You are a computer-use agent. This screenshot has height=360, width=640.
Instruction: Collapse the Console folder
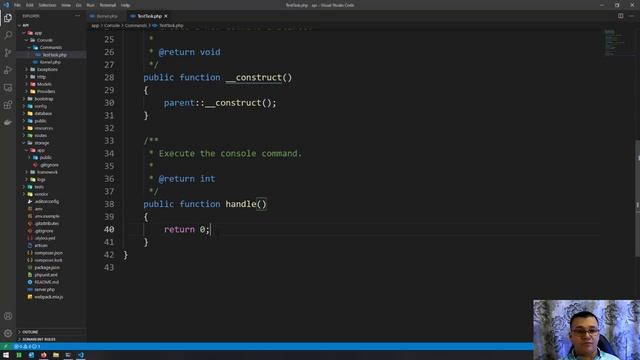click(44, 40)
